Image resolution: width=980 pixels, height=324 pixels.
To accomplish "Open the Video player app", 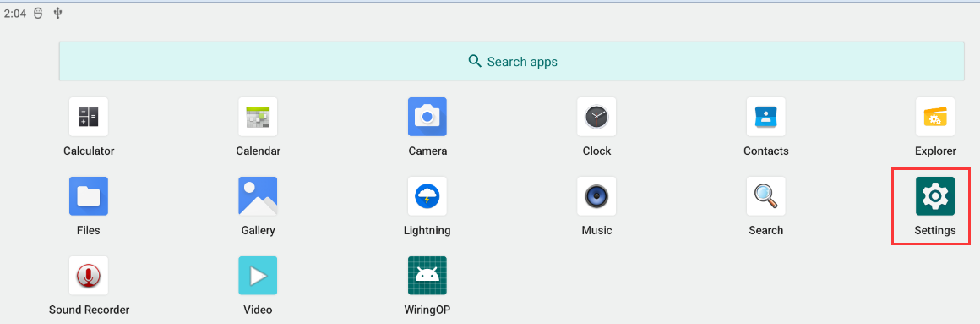I will pyautogui.click(x=259, y=276).
